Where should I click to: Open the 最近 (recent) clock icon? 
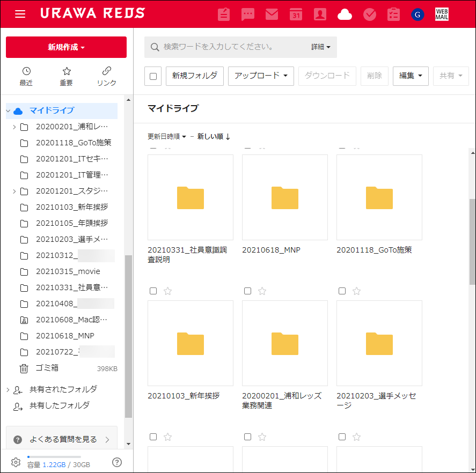click(26, 76)
